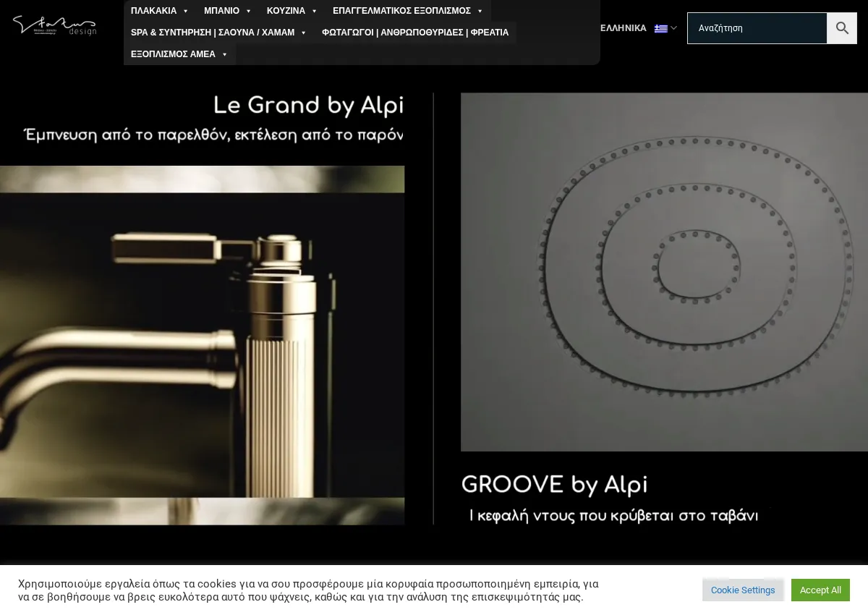Click the Greek flag icon
The height and width of the screenshot is (615, 868).
(x=660, y=29)
